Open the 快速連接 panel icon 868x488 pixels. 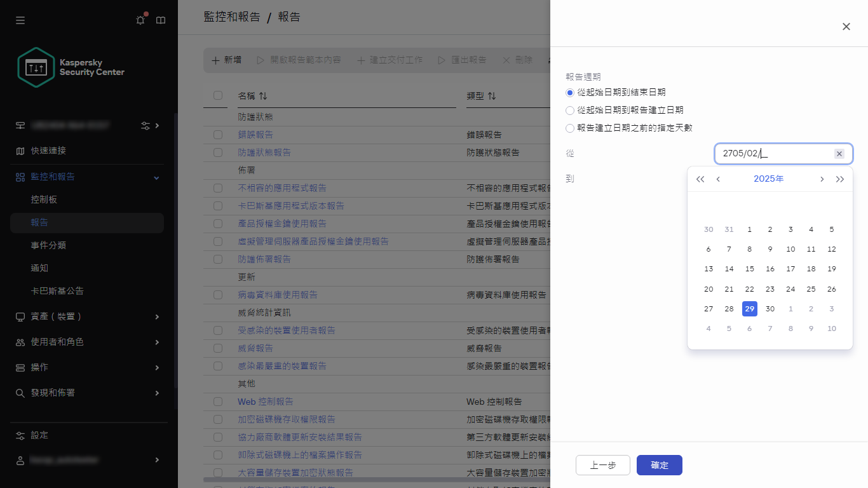(20, 151)
